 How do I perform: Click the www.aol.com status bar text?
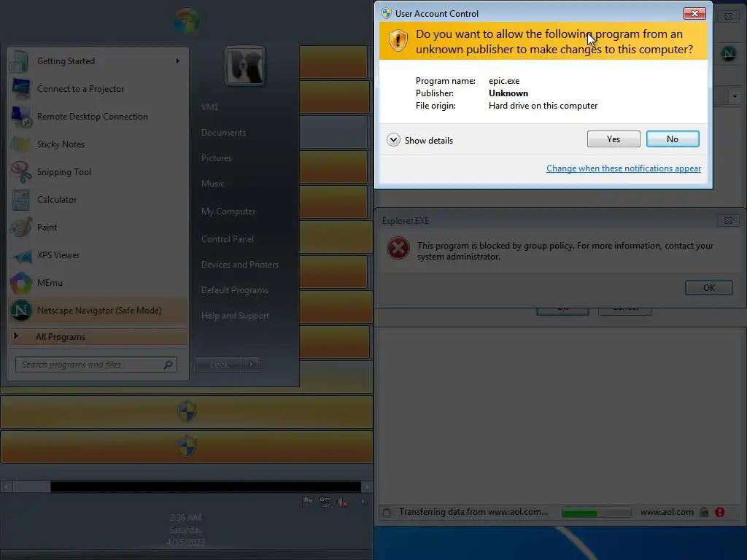[667, 513]
